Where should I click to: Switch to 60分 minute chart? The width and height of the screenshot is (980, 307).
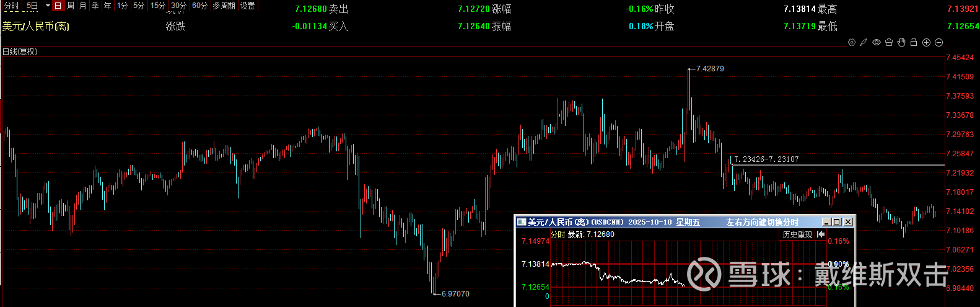click(x=199, y=6)
